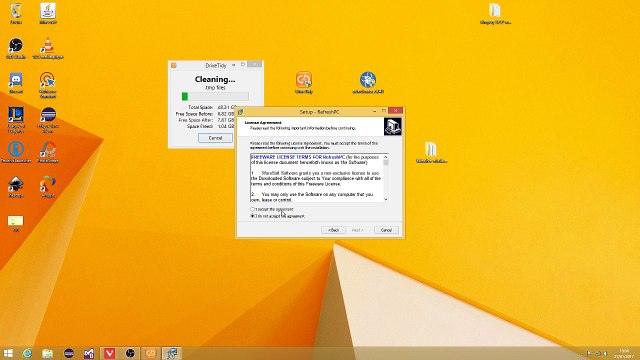640x360 pixels.
Task: Open the Recycle Bin desktop icon
Action: tap(16, 13)
